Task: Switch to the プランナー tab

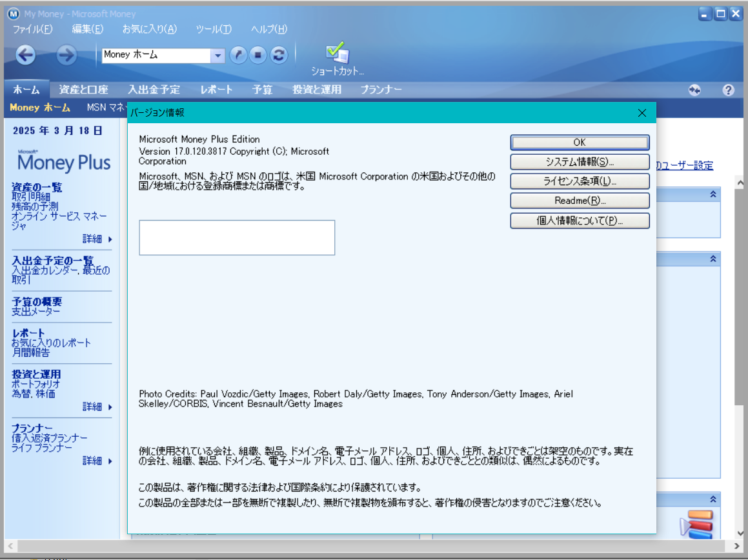Action: (x=381, y=90)
